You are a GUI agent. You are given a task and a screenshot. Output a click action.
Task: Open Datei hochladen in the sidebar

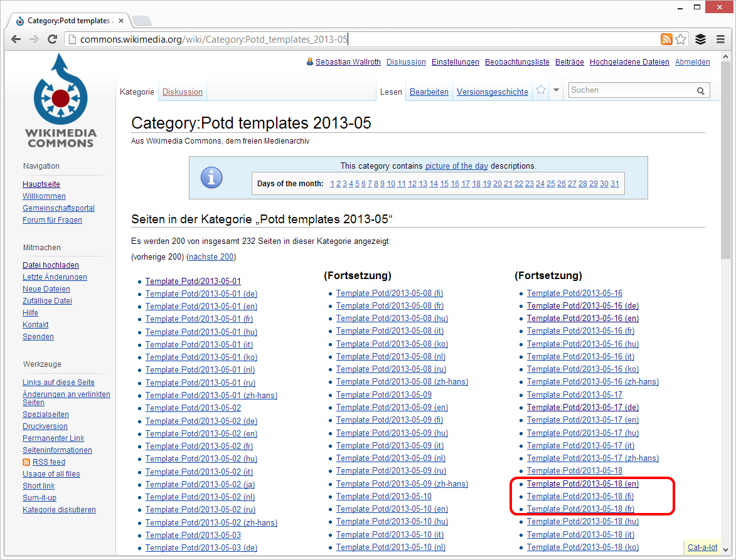tap(51, 265)
